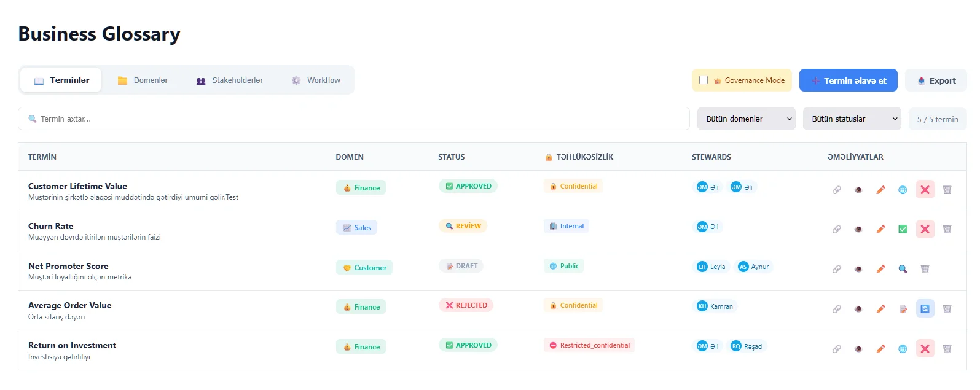Click the 5 / 5 termin counter
980x390 pixels.
(x=938, y=119)
